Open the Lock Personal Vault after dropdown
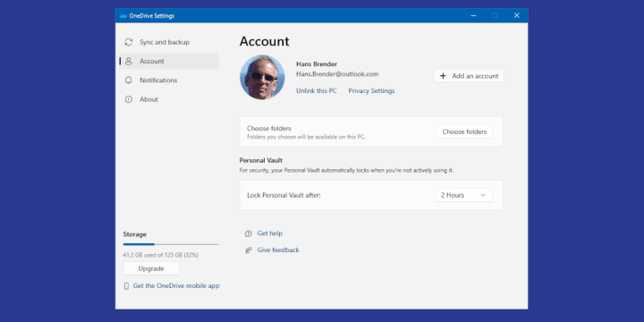644x322 pixels. click(463, 195)
